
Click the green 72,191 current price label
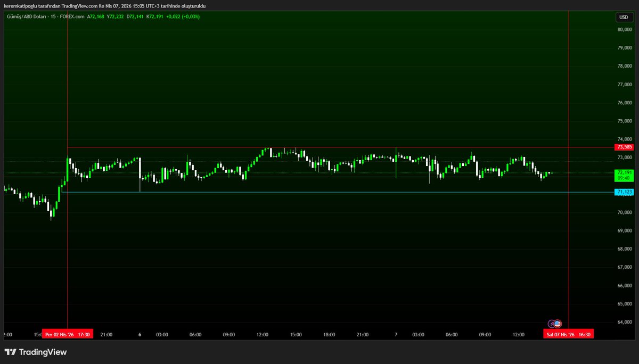pyautogui.click(x=624, y=175)
